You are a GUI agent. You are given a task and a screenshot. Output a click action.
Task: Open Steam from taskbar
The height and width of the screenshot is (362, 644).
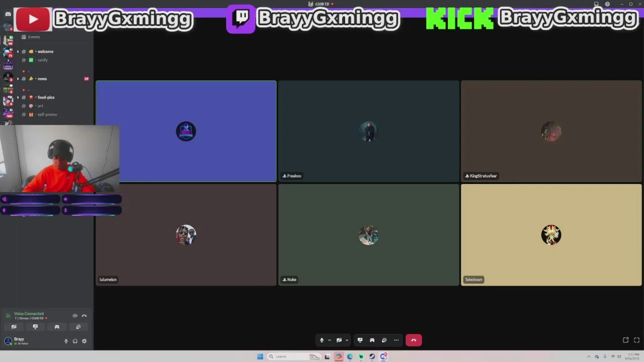372,356
